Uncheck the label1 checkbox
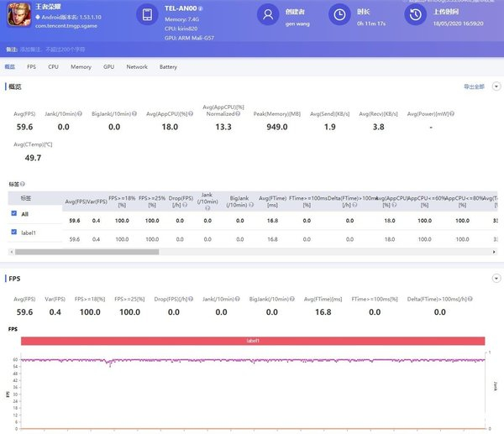504x434 pixels. click(x=13, y=231)
